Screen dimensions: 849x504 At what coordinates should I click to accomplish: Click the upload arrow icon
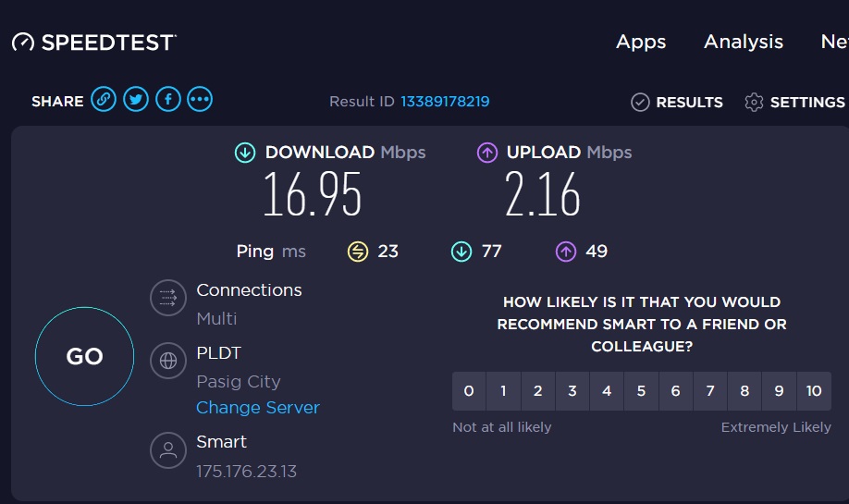(x=487, y=153)
